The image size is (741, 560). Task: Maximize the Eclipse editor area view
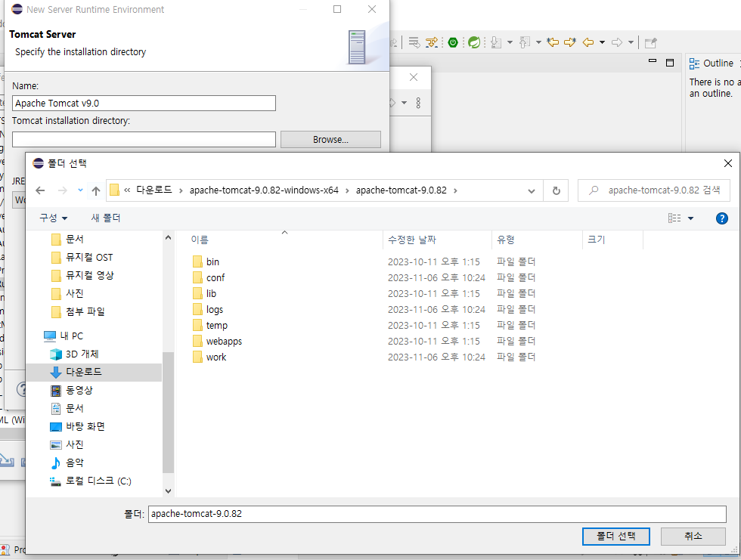[x=670, y=62]
